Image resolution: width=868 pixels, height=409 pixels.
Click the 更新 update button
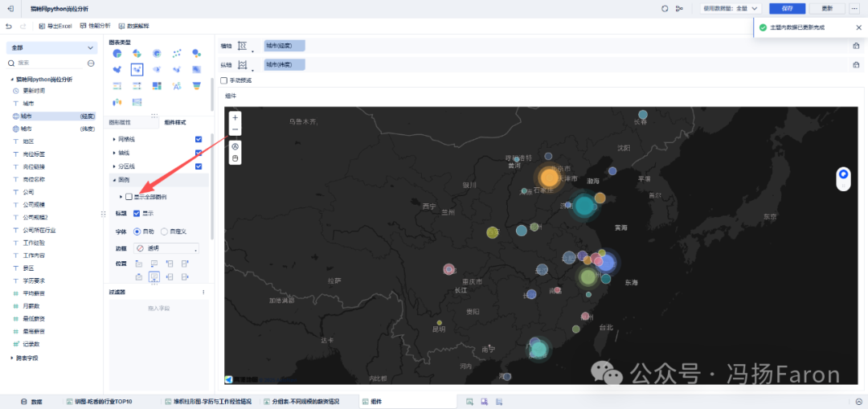pos(827,9)
